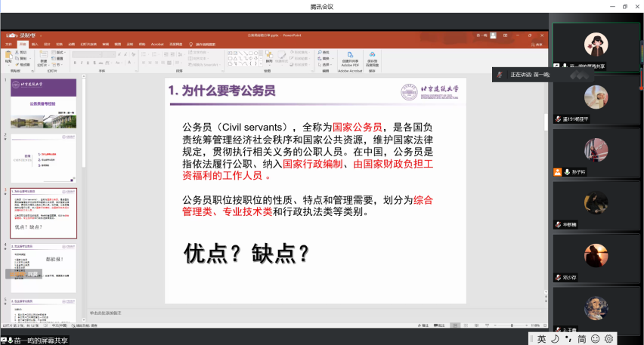This screenshot has height=345, width=644.
Task: Open IME settings gear in taskbar
Action: pos(608,339)
